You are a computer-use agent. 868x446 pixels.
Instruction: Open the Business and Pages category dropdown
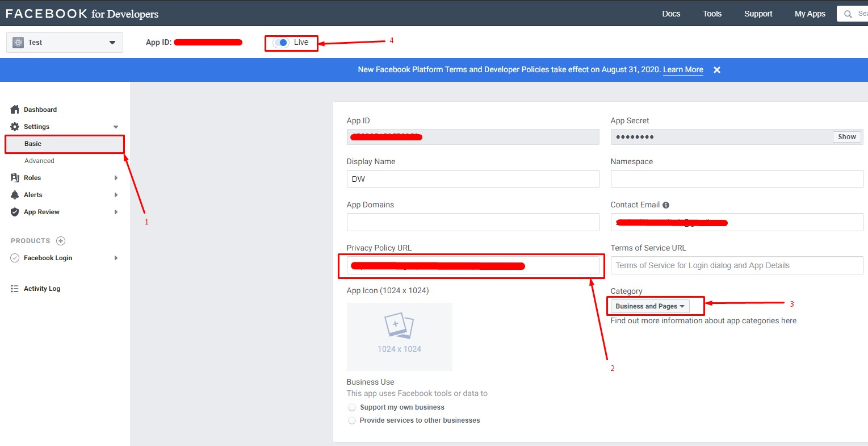click(x=650, y=306)
